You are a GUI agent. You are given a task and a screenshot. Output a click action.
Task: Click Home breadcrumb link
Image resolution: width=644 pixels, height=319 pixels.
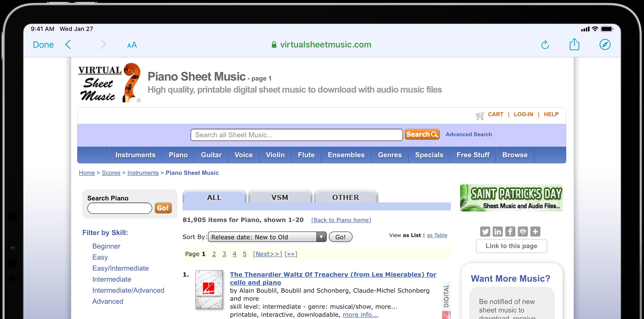87,173
